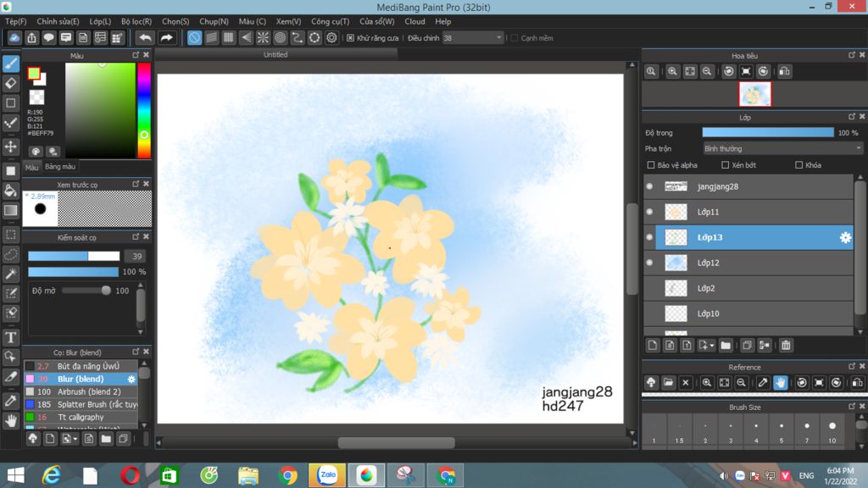The image size is (868, 488).
Task: Select the Gradient tool
Action: click(11, 211)
